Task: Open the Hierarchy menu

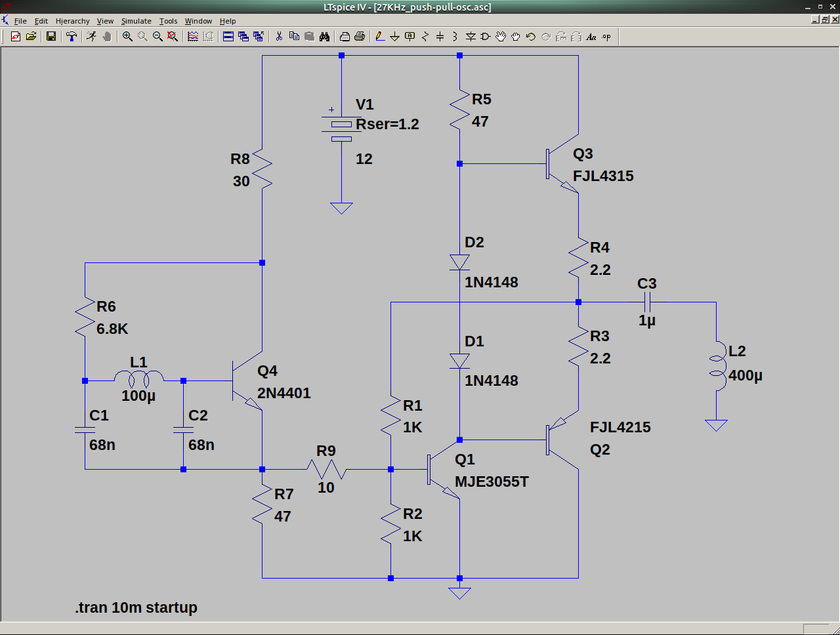Action: (x=72, y=21)
